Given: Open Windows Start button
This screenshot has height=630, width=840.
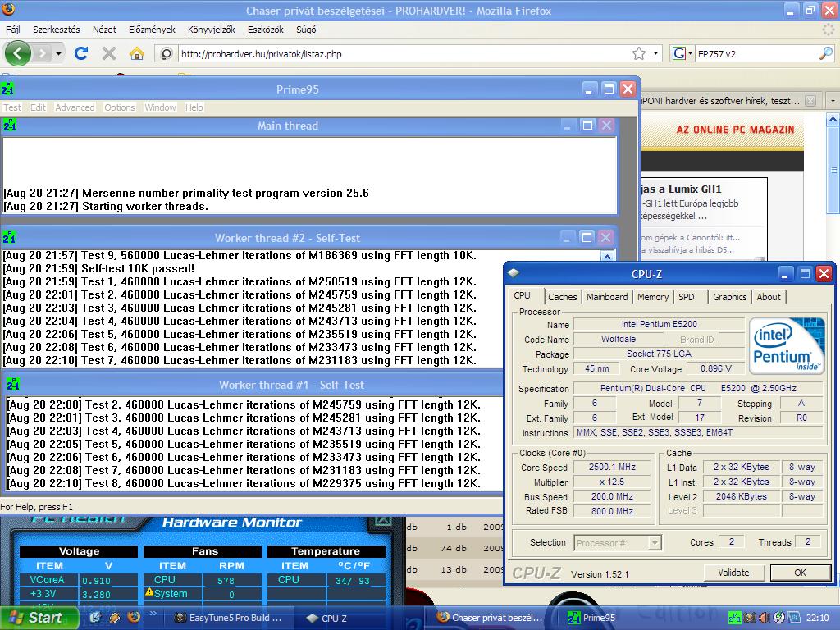Looking at the screenshot, I should tap(40, 617).
